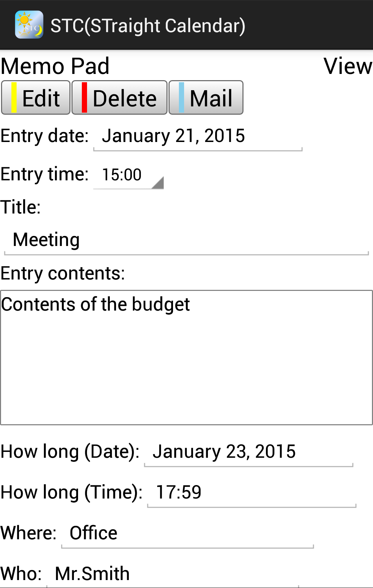Focus the Entry contents text box
Screen dimensions: 373x588
coord(186,358)
